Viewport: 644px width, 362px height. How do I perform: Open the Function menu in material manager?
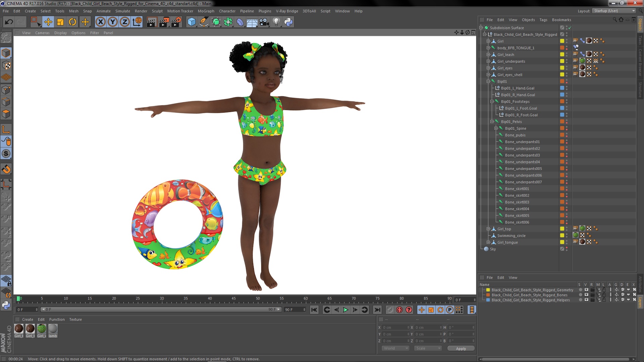[x=57, y=319]
